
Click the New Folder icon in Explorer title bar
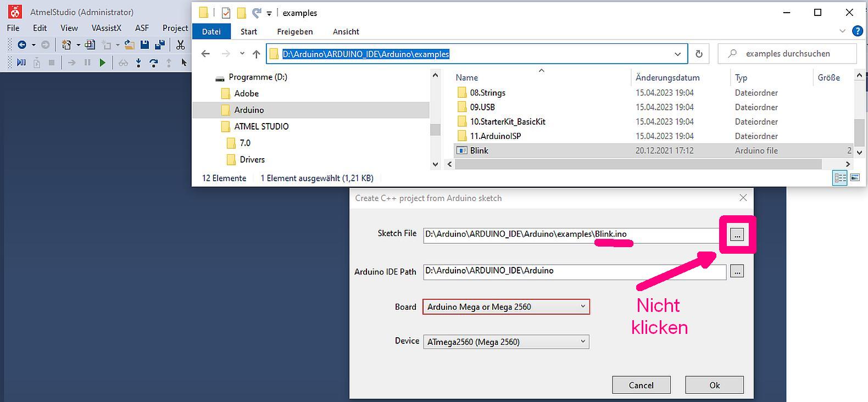click(x=241, y=13)
